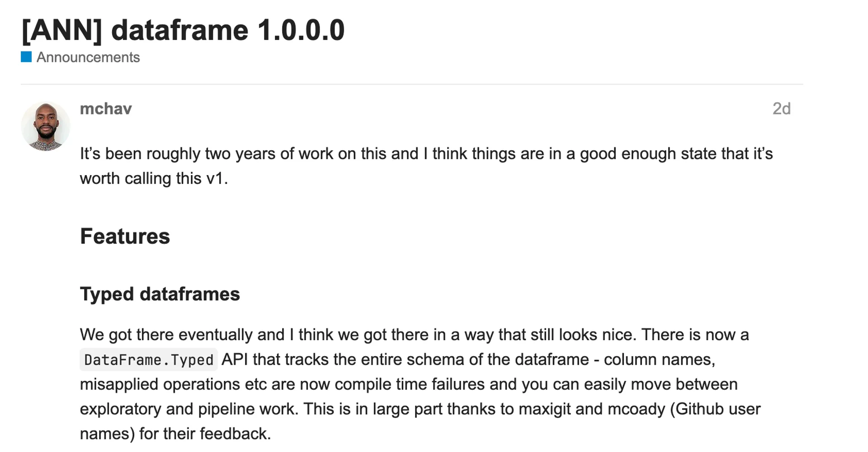Click the phrase 'misapplied operations' in the text

[x=160, y=384]
